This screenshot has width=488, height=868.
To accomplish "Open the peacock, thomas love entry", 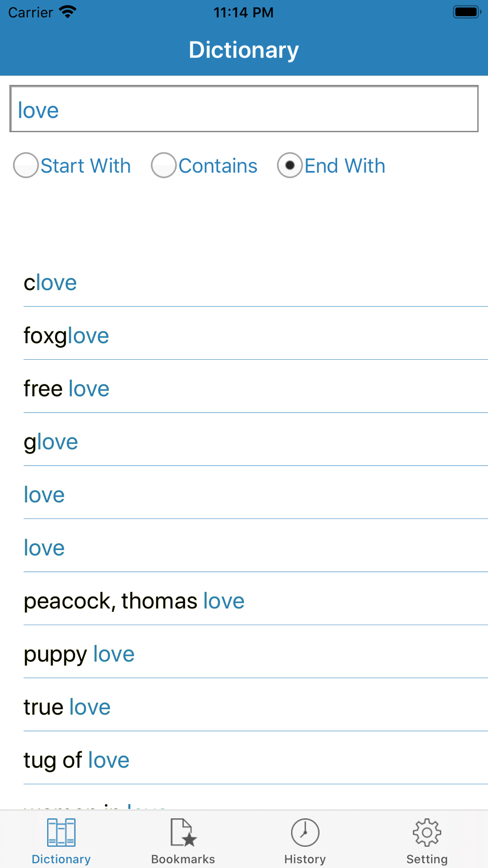I will coord(256,601).
